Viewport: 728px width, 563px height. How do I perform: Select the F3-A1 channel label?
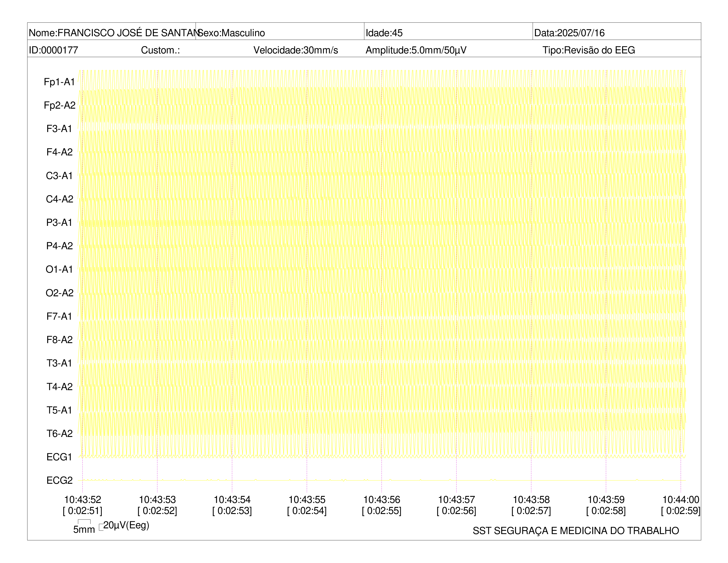pyautogui.click(x=59, y=128)
